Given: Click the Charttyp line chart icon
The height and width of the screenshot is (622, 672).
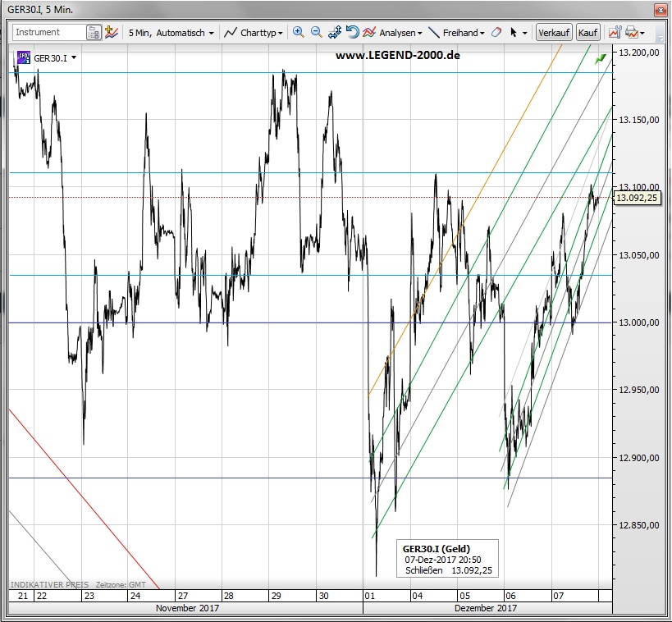Looking at the screenshot, I should (231, 33).
